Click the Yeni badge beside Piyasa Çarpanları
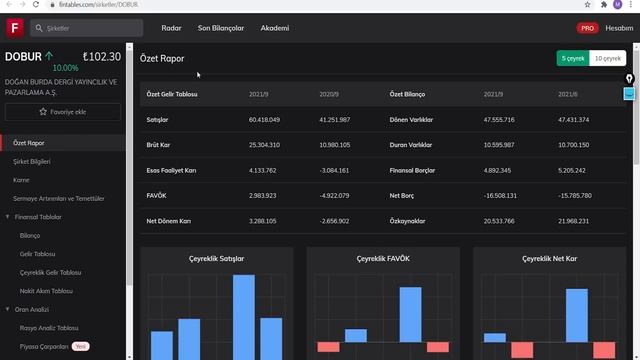 tap(80, 347)
